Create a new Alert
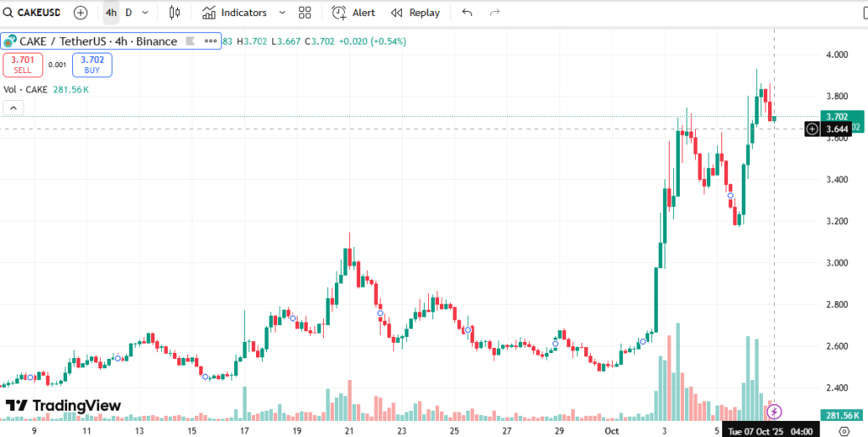 (353, 13)
